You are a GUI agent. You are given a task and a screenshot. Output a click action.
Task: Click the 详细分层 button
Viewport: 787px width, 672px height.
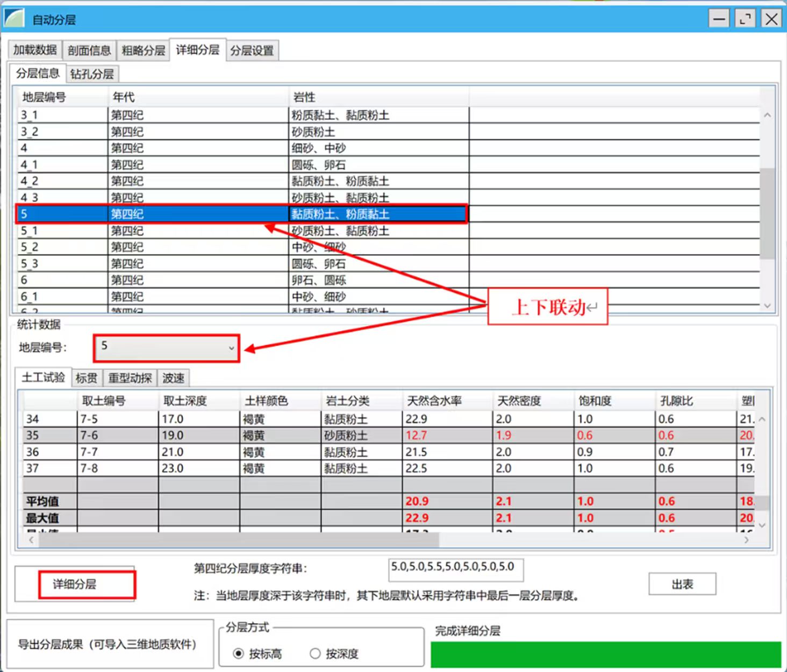point(75,584)
